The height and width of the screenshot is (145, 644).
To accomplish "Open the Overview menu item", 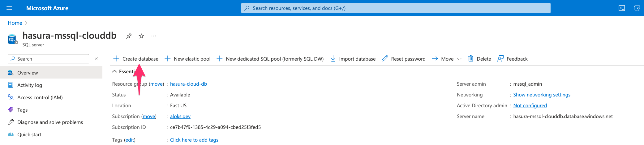I will 51,73.
